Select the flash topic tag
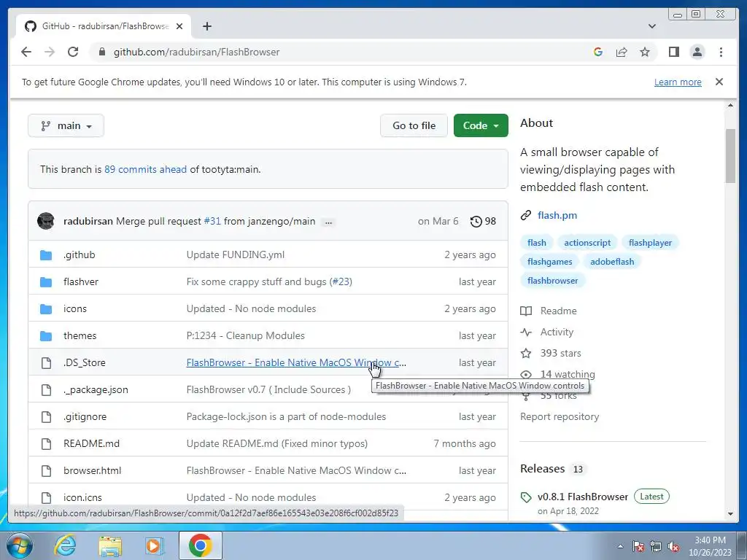Viewport: 747px width, 560px height. [x=536, y=243]
